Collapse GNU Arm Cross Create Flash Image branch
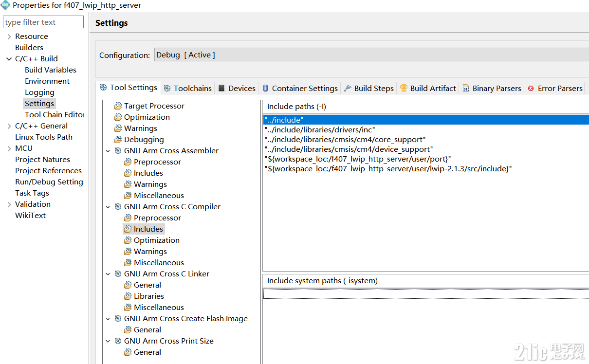 pos(108,319)
